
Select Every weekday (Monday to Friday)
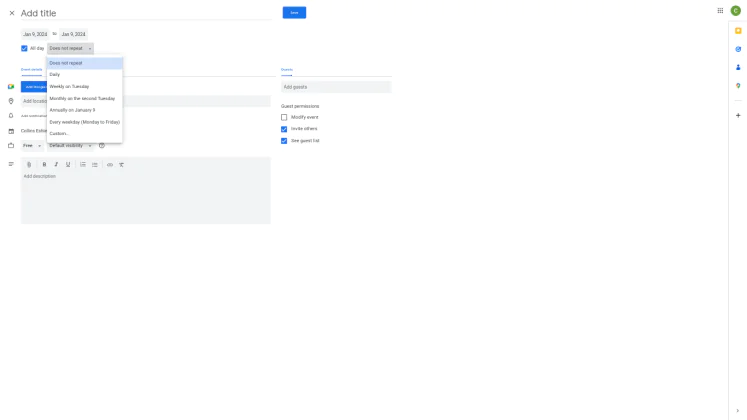84,122
